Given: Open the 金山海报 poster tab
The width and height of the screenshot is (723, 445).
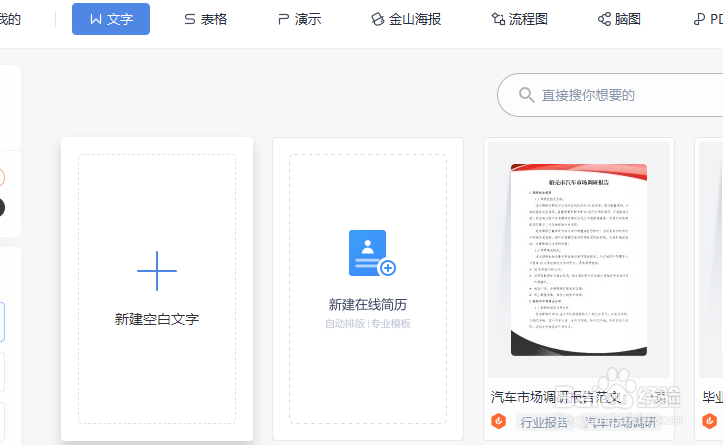Looking at the screenshot, I should tap(406, 19).
